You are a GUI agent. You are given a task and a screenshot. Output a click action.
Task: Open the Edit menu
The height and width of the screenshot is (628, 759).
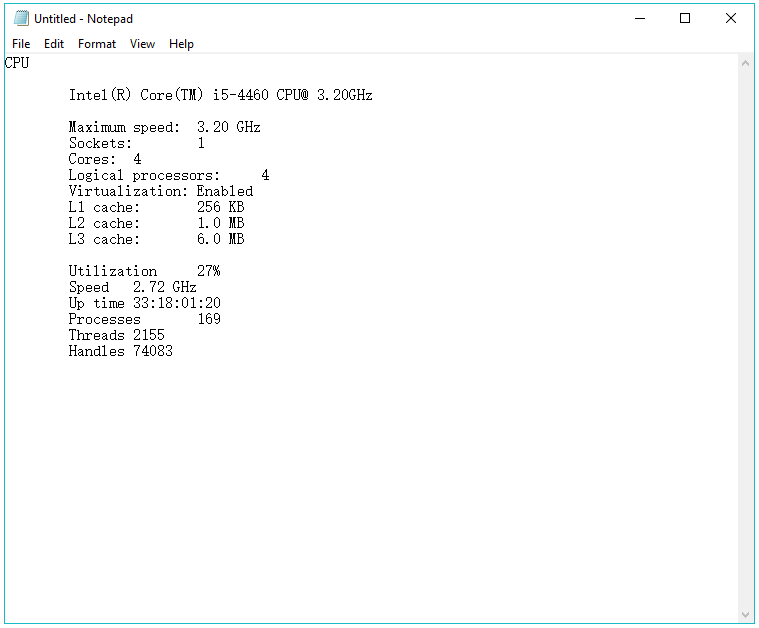coord(54,44)
